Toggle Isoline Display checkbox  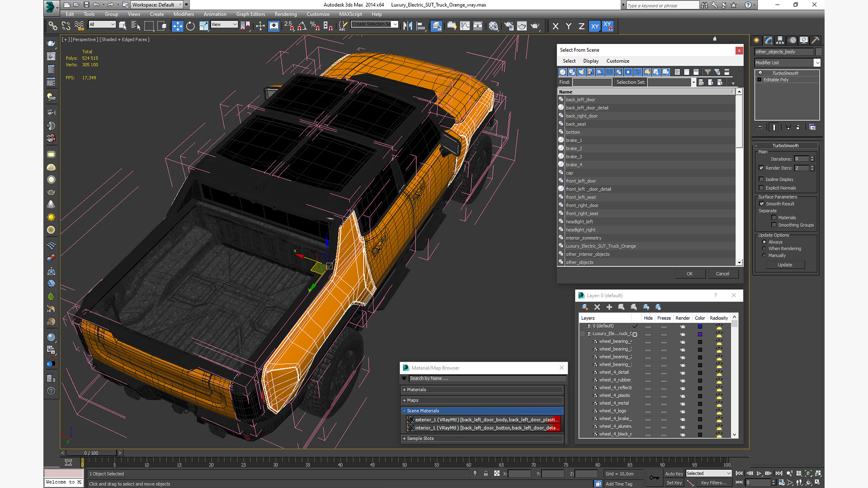pyautogui.click(x=761, y=179)
